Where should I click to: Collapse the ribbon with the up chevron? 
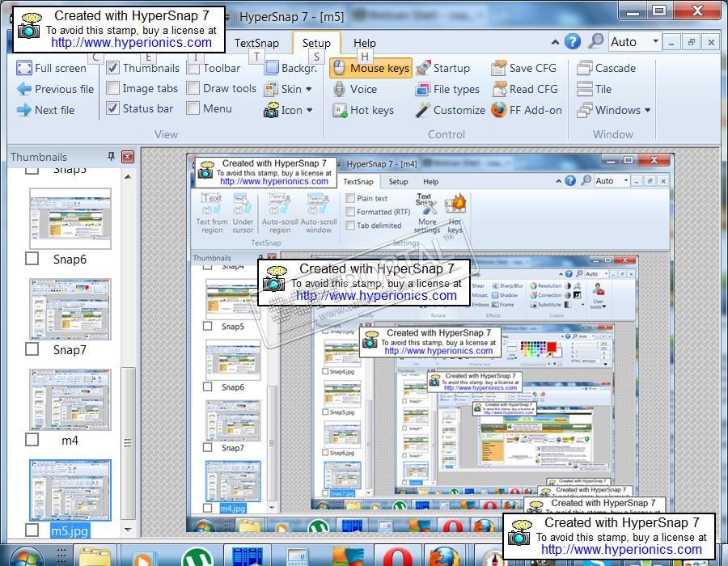(555, 42)
